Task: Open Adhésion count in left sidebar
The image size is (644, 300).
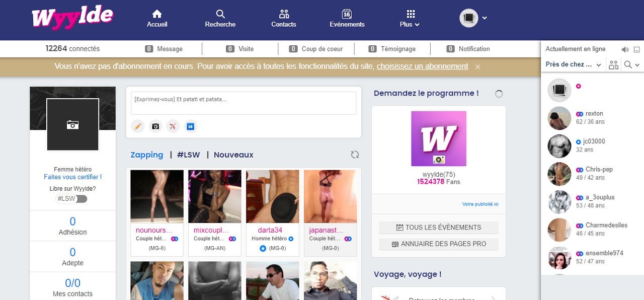Action: 73,226
